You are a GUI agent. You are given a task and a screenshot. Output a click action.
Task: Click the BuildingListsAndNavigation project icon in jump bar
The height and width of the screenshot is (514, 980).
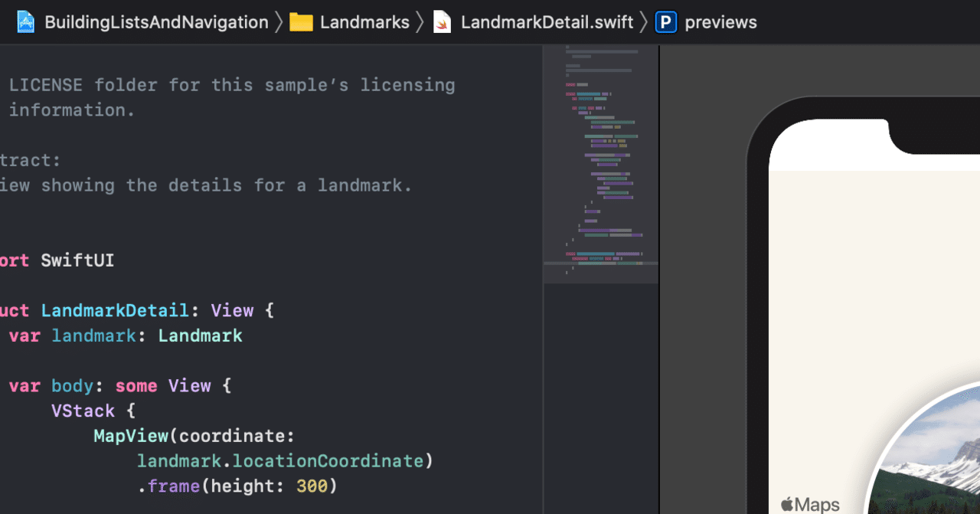[26, 21]
